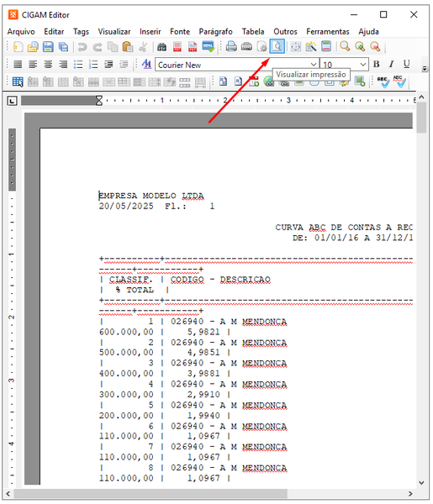433x504 pixels.
Task: Click the '% TOTAL' header text
Action: [x=135, y=290]
